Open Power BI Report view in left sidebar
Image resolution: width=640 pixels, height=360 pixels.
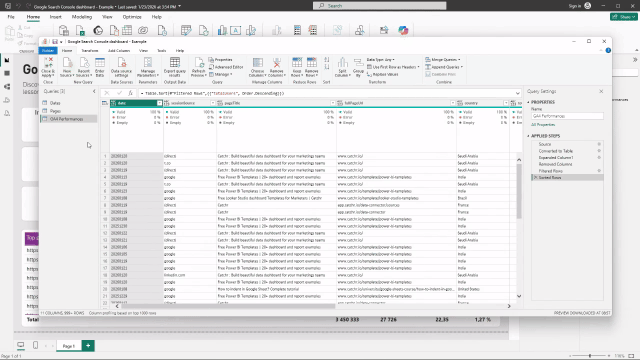coord(7,60)
